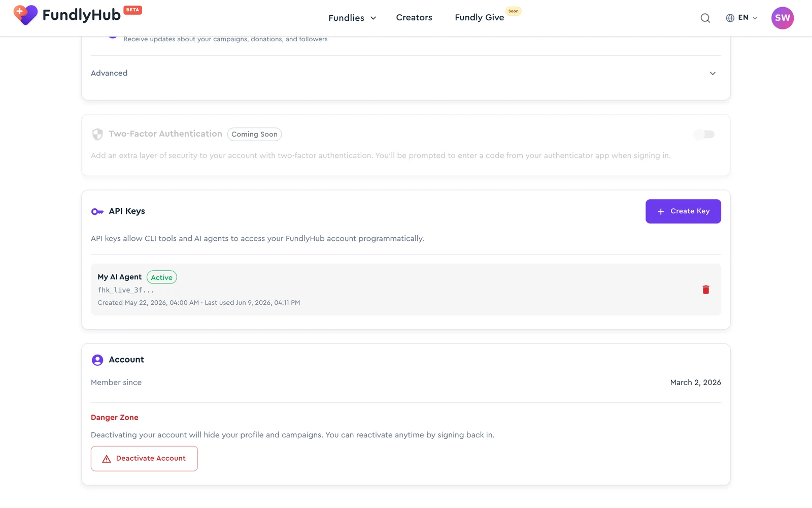Click the API keys description sentence
The image size is (812, 508).
[x=257, y=239]
